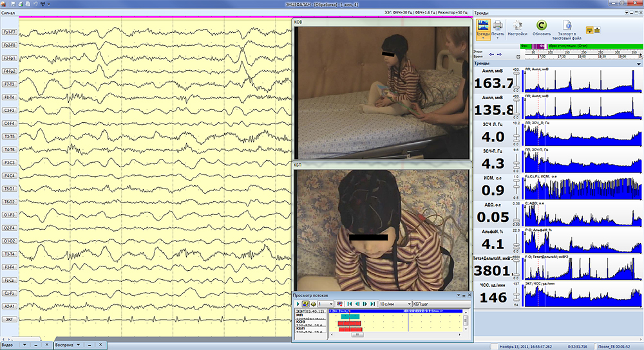
Task: Open the Просмотр потоков panel menu arrow
Action: [x=459, y=295]
